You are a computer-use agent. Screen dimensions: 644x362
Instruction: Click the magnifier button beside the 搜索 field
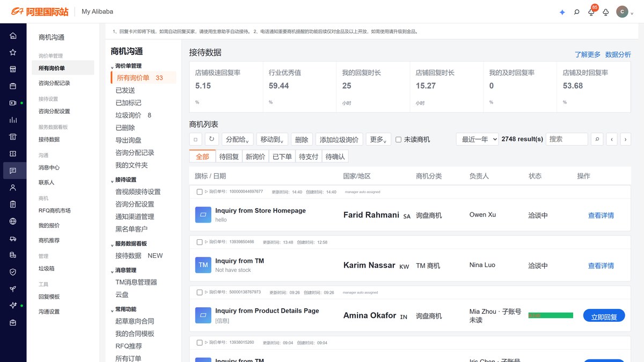(597, 139)
